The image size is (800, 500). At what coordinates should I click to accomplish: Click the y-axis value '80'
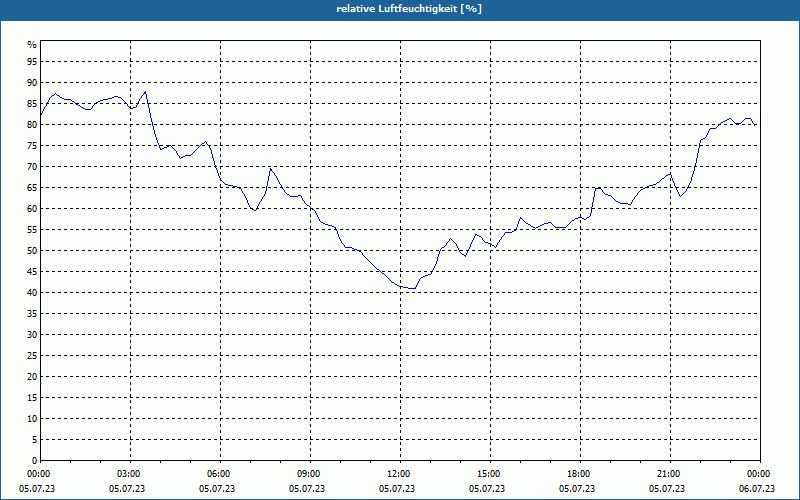(x=32, y=124)
